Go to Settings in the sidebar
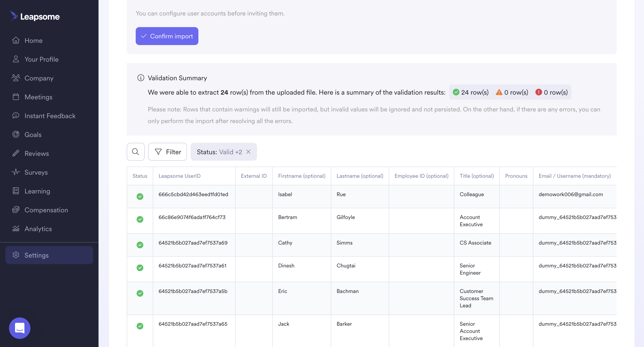 [x=49, y=255]
